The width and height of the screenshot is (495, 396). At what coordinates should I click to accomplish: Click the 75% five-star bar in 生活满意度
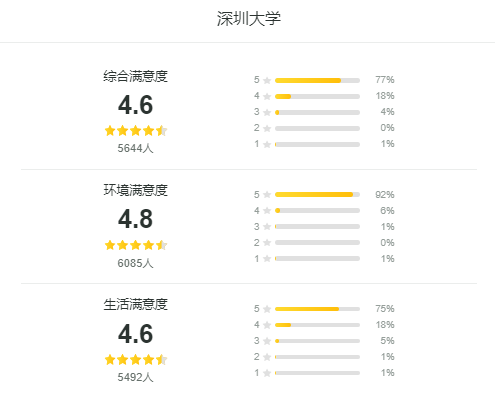(x=317, y=309)
